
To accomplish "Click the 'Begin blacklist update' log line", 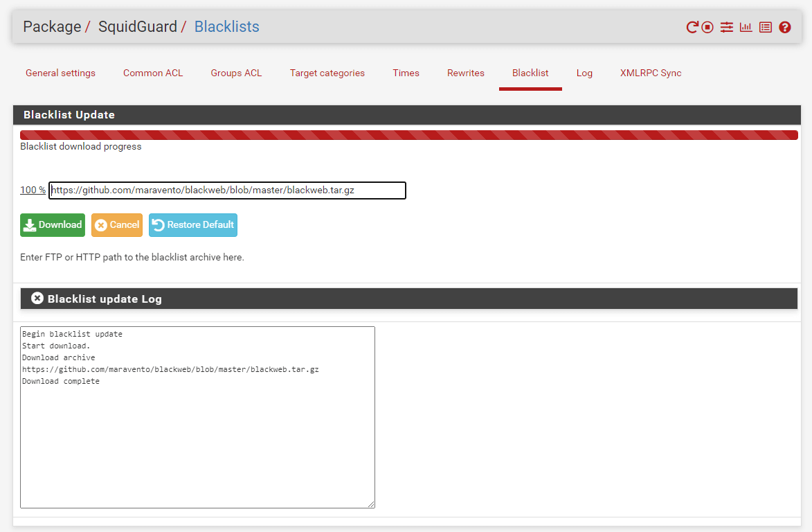I will [x=72, y=334].
